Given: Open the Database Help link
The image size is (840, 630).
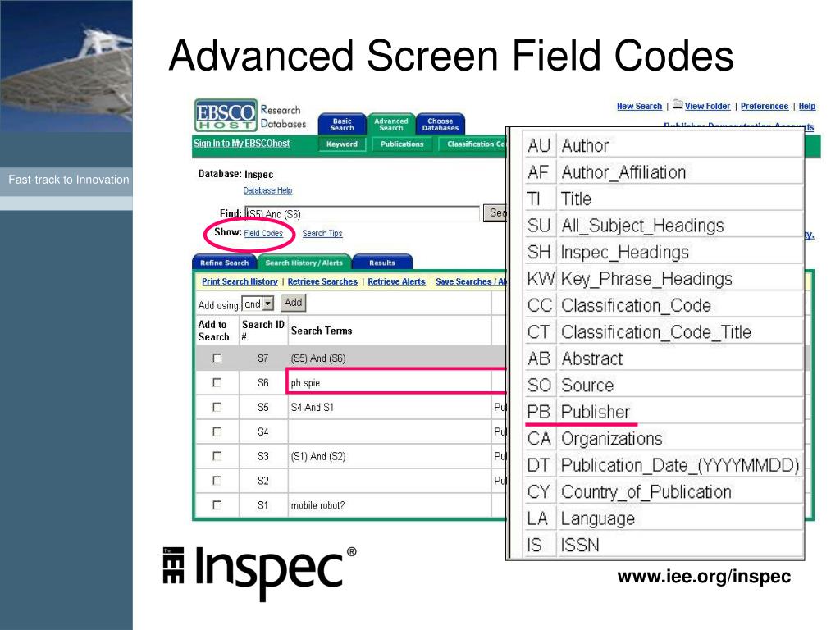Looking at the screenshot, I should [x=267, y=190].
